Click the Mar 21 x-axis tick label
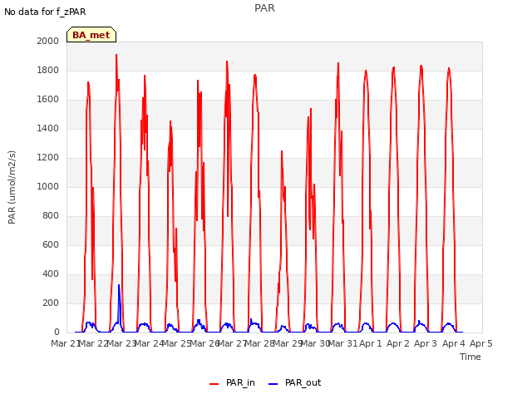 66,343
